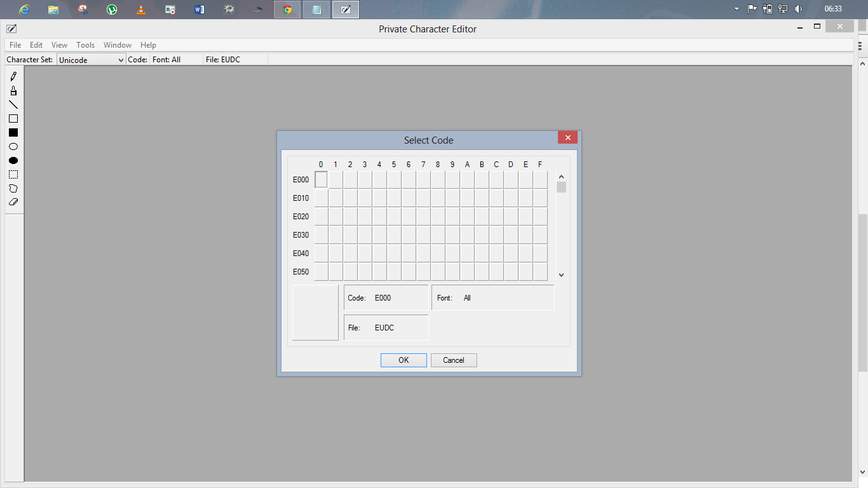Open Action Center flag in tray

[752, 9]
